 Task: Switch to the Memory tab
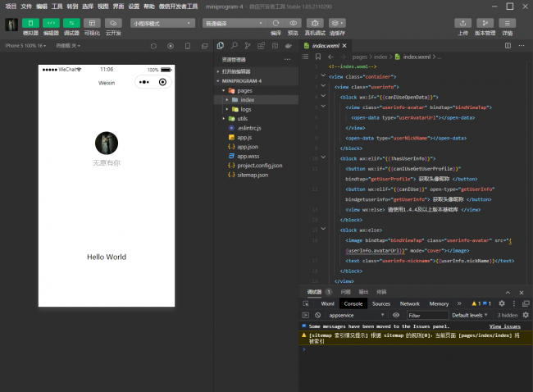pos(439,303)
